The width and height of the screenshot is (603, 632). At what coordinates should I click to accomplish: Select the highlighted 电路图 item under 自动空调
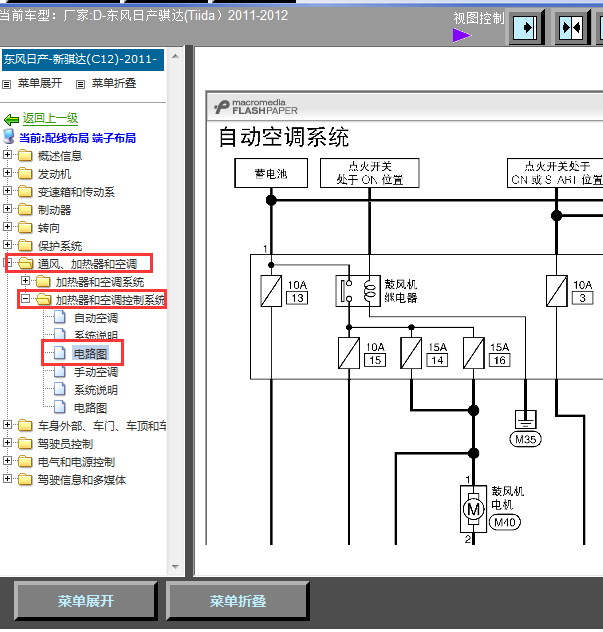click(90, 353)
